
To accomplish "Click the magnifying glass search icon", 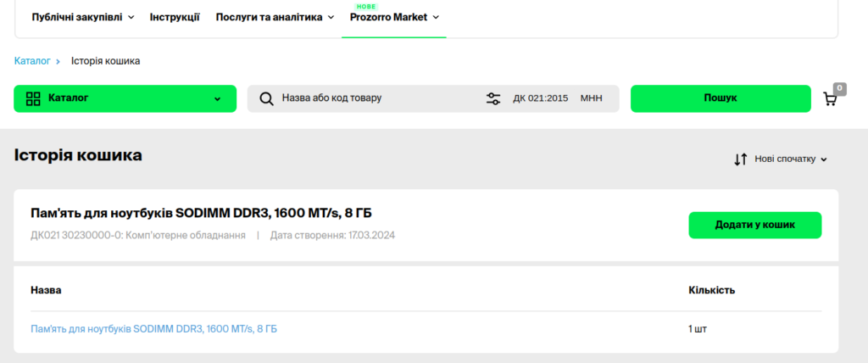I will tap(266, 98).
